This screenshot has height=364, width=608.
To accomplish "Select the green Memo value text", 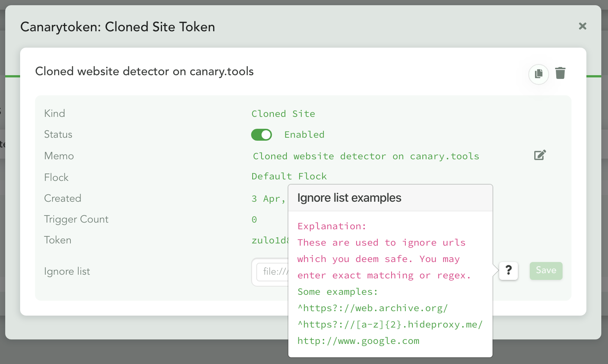I will [366, 156].
